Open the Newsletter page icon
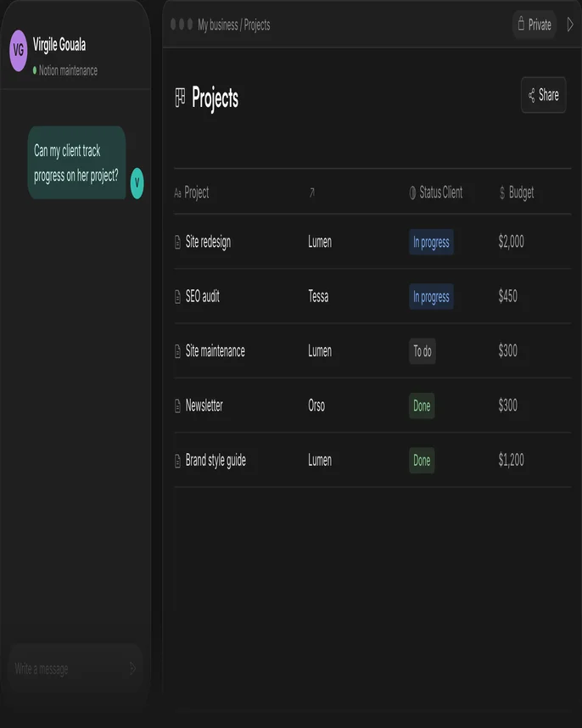Viewport: 582px width, 728px height. pos(177,406)
